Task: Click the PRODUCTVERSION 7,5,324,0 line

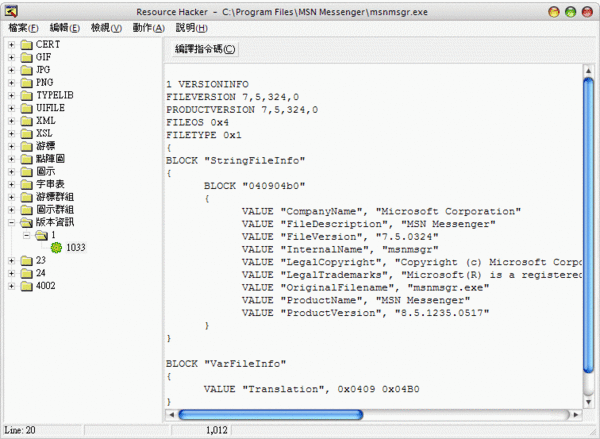Action: (x=242, y=109)
